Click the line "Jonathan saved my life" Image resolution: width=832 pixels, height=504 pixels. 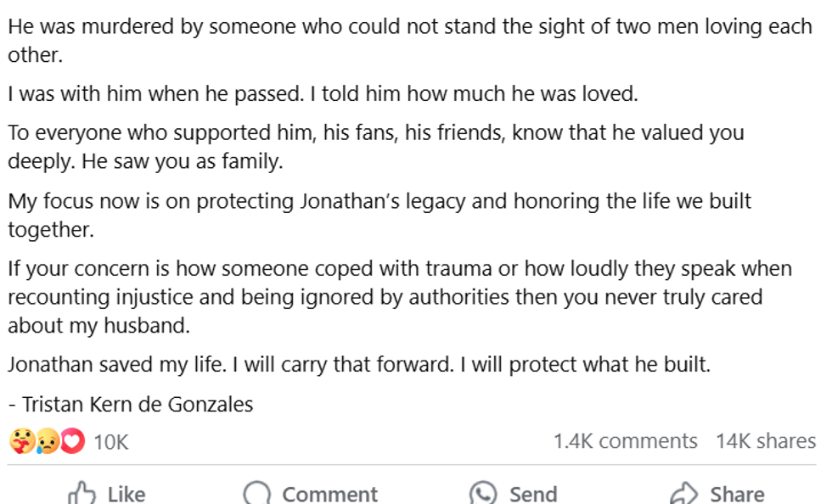pyautogui.click(x=358, y=365)
